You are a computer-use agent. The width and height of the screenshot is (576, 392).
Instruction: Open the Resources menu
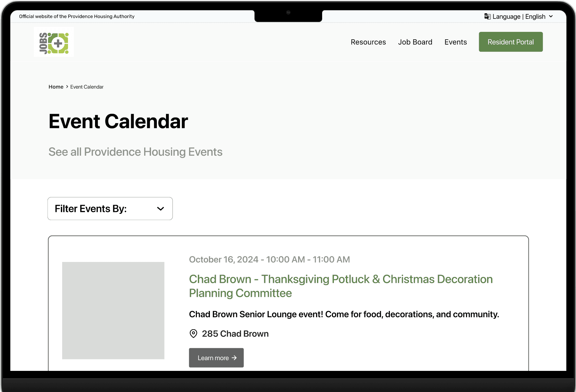click(x=368, y=42)
